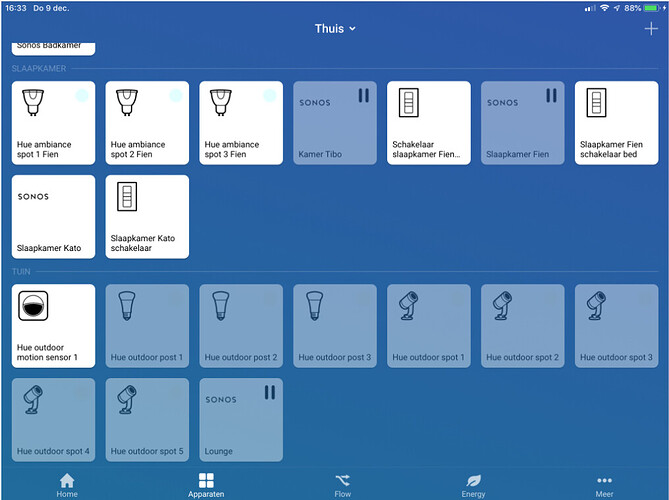Open the Thuis home selector dropdown
This screenshot has height=500, width=669.
coord(335,29)
